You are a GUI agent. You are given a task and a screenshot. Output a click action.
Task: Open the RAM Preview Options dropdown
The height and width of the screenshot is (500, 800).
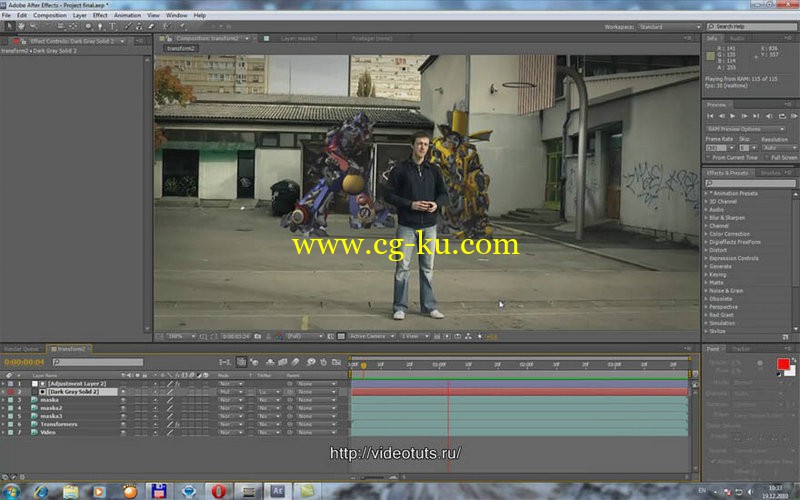[x=745, y=129]
